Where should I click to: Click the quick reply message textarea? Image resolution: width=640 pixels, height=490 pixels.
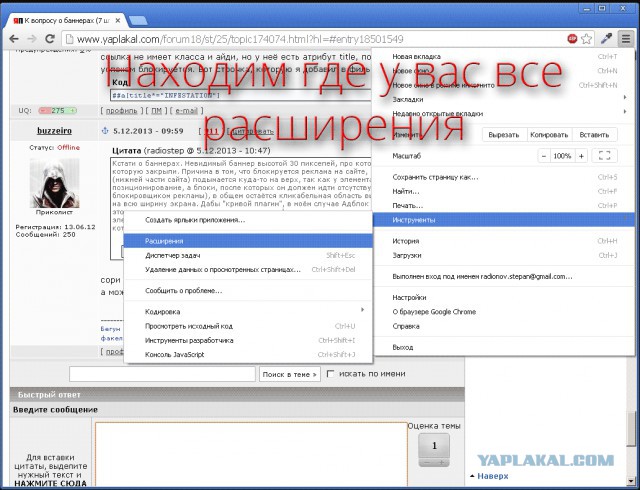click(251, 454)
